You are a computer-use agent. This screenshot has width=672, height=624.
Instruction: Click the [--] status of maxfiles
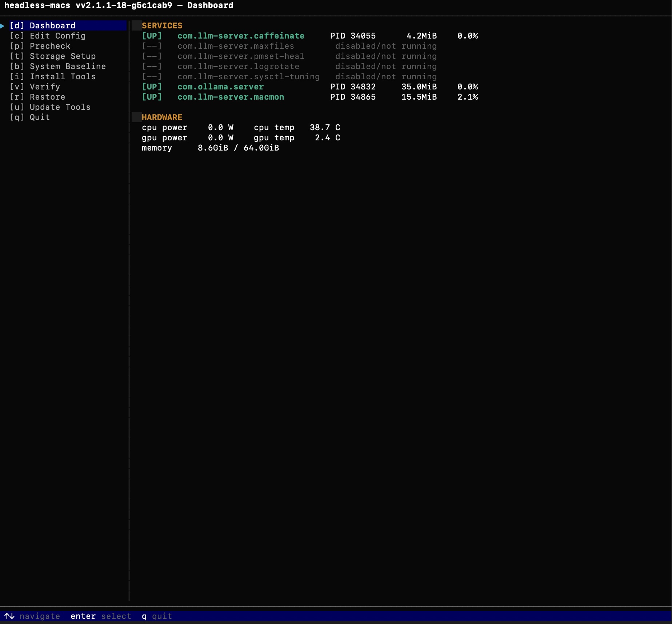point(152,46)
